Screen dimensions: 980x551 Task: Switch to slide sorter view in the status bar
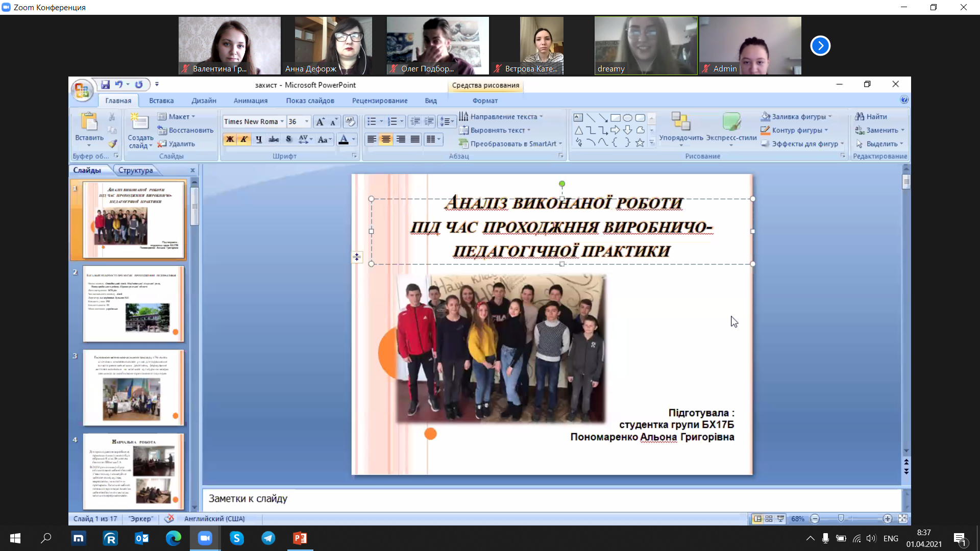coord(769,519)
